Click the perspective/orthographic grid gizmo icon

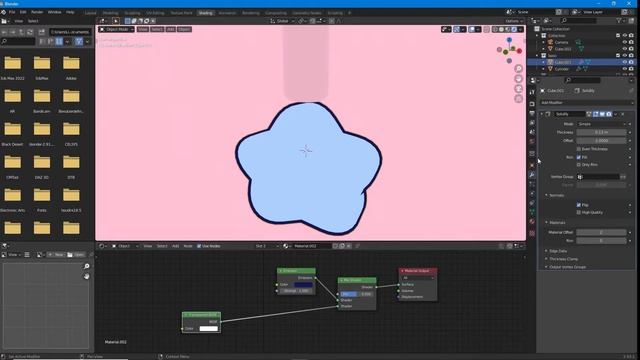tap(518, 99)
